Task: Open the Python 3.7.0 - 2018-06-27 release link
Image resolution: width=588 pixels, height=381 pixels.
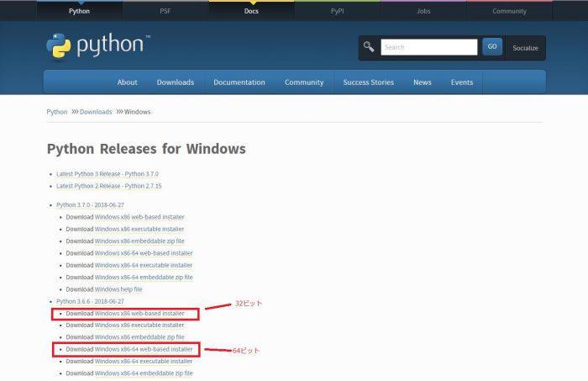Action: pyautogui.click(x=90, y=205)
